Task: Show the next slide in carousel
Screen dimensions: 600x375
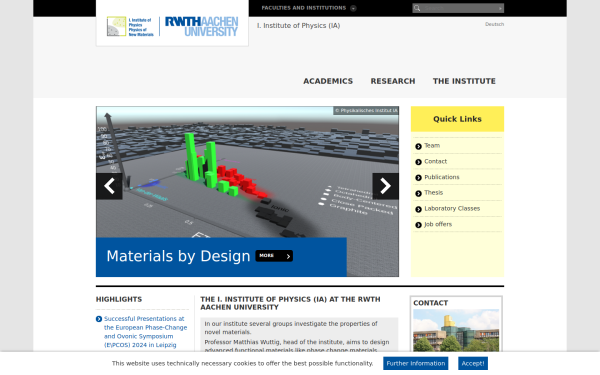Action: point(385,186)
